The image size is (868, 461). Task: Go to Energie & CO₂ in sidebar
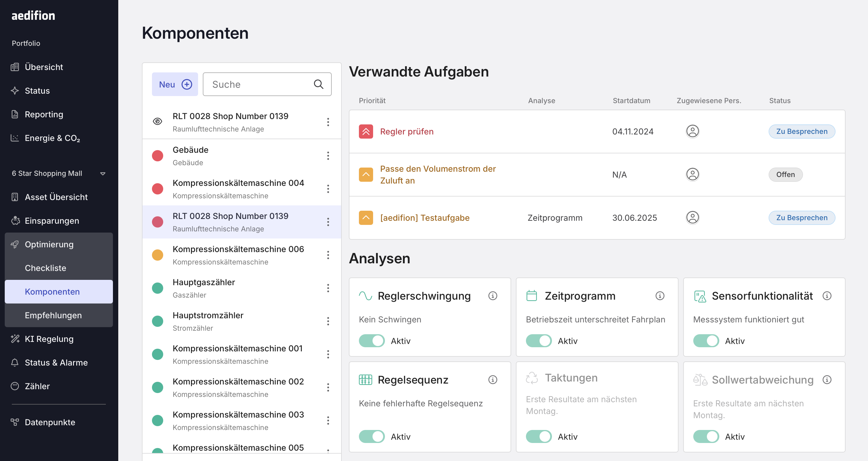pos(52,138)
